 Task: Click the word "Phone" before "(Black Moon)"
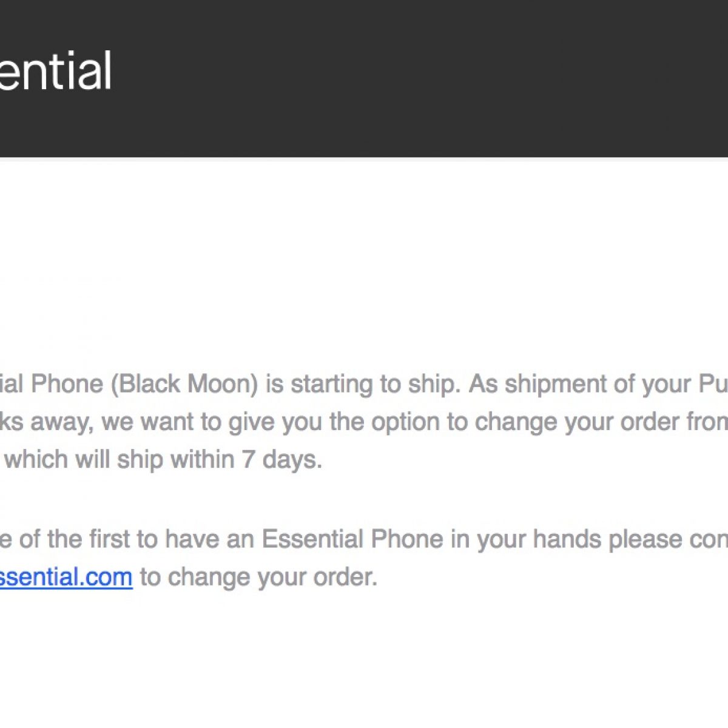point(67,384)
